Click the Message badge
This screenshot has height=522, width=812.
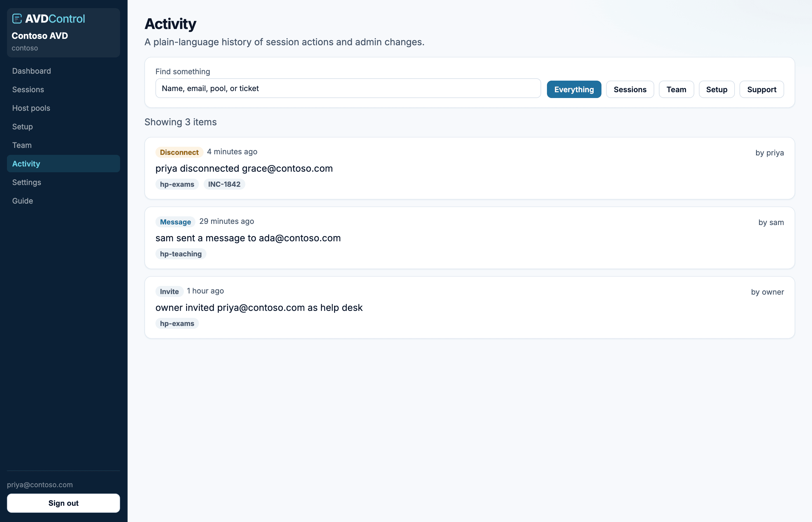175,222
